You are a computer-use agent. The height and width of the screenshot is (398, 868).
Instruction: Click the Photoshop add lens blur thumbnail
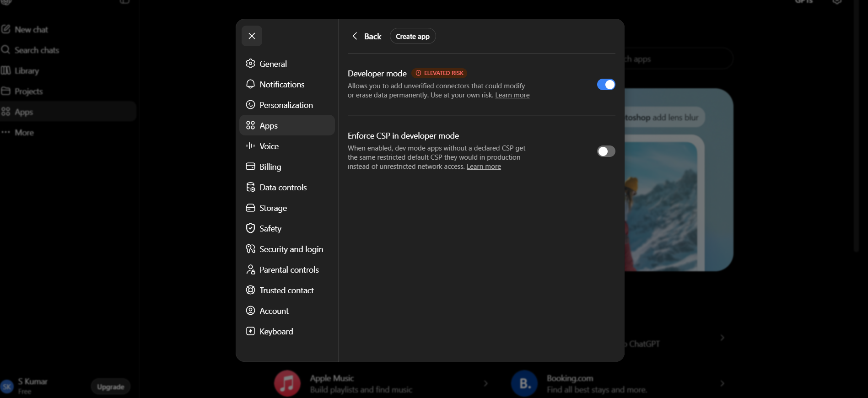[x=679, y=179]
